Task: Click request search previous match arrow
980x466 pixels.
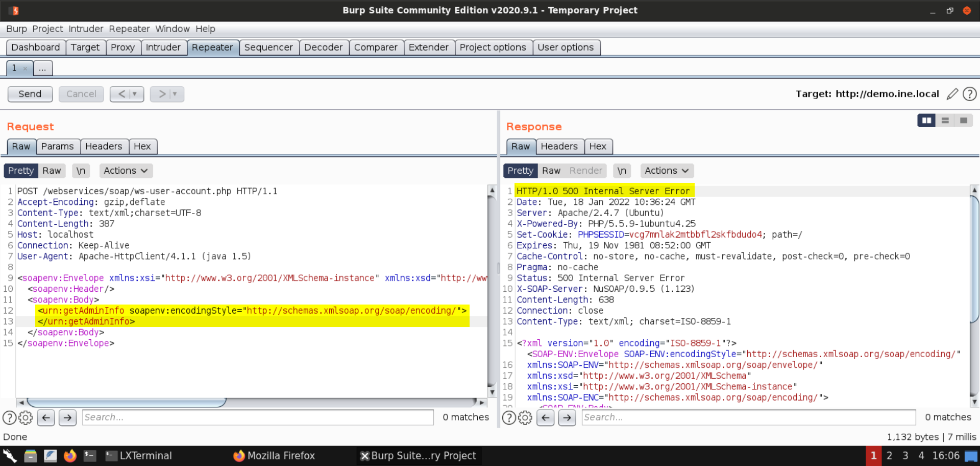Action: click(x=46, y=417)
